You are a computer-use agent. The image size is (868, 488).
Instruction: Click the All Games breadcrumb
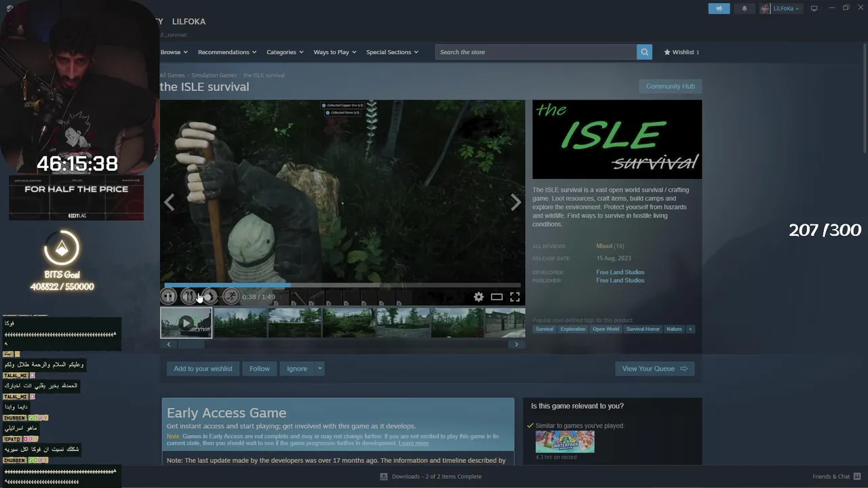tap(172, 75)
